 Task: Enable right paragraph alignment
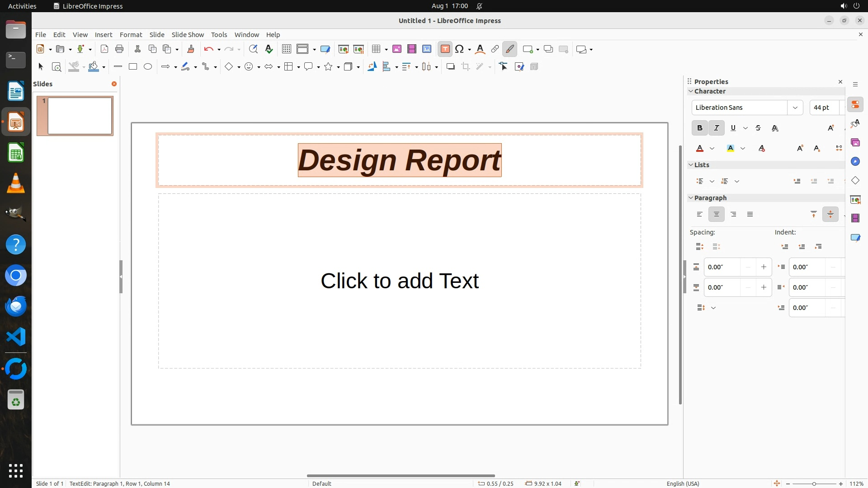click(733, 215)
